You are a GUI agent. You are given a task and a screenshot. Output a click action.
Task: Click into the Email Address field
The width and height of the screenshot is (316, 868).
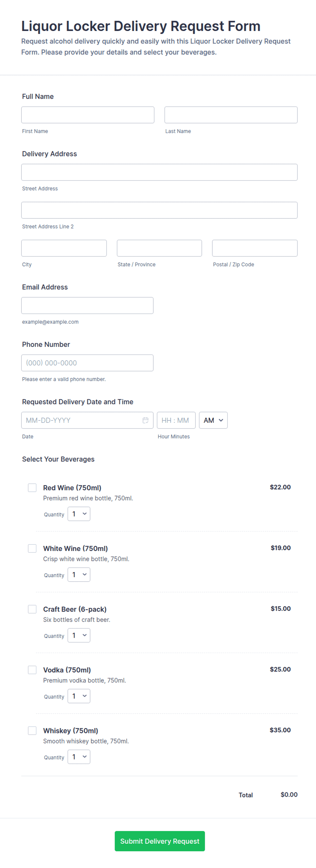coord(87,305)
